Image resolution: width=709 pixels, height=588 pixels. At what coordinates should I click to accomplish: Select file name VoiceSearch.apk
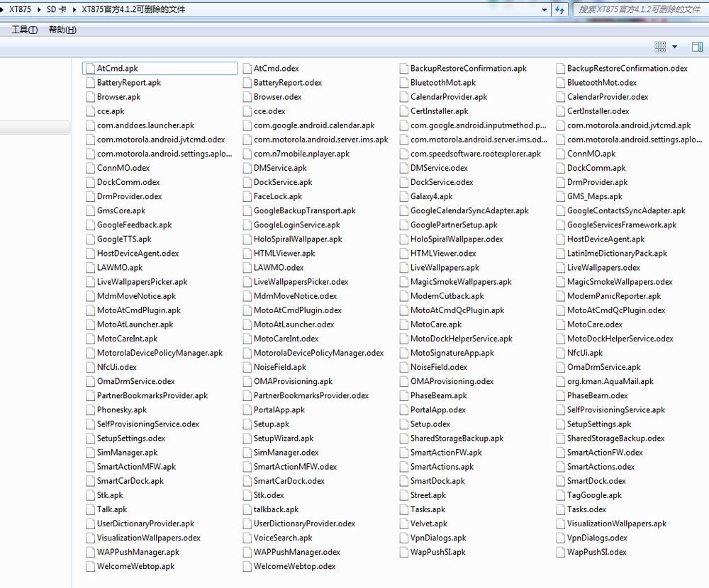click(283, 538)
